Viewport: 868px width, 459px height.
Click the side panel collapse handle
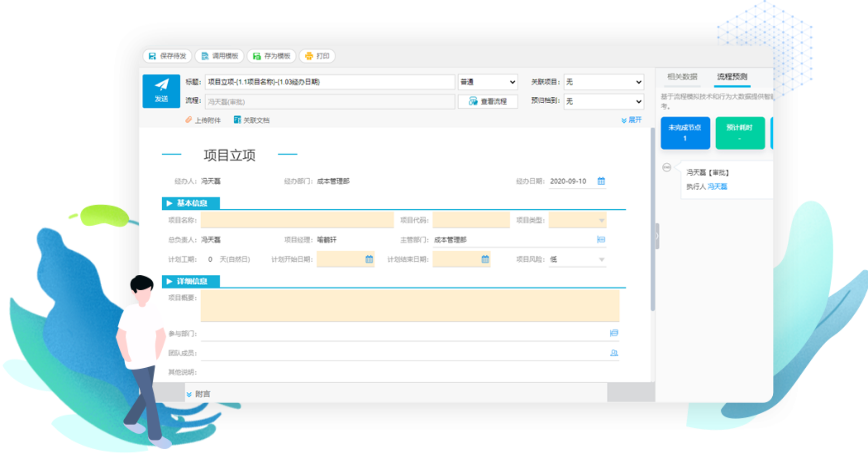657,236
